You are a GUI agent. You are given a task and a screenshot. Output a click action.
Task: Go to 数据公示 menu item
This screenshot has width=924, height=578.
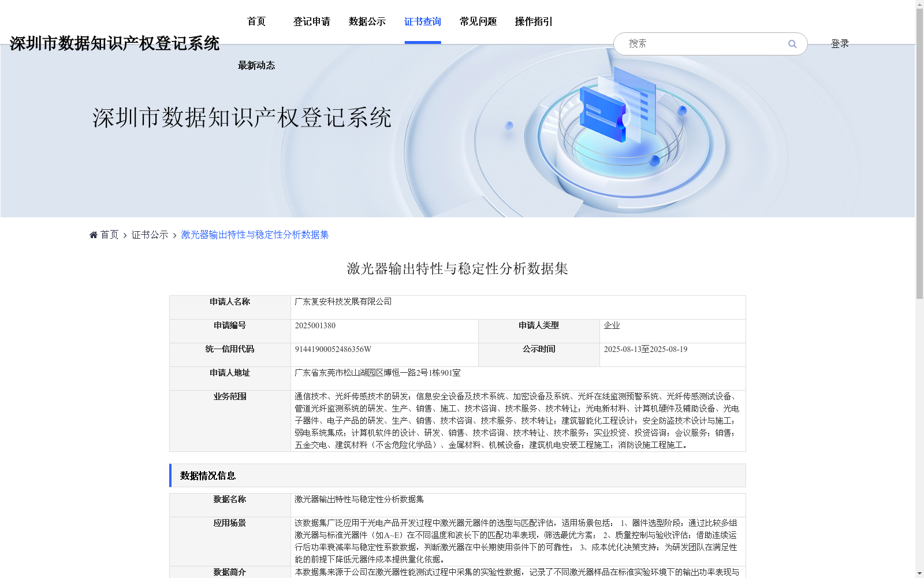pyautogui.click(x=367, y=21)
